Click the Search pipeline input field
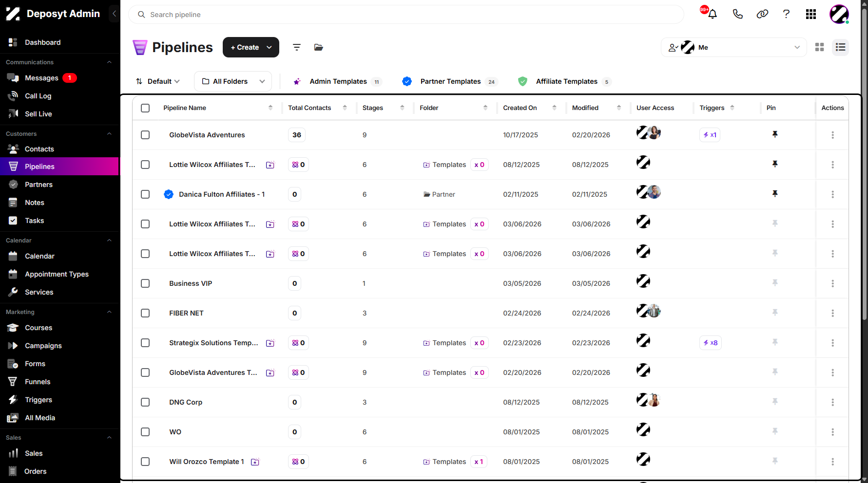The height and width of the screenshot is (483, 868). [406, 15]
